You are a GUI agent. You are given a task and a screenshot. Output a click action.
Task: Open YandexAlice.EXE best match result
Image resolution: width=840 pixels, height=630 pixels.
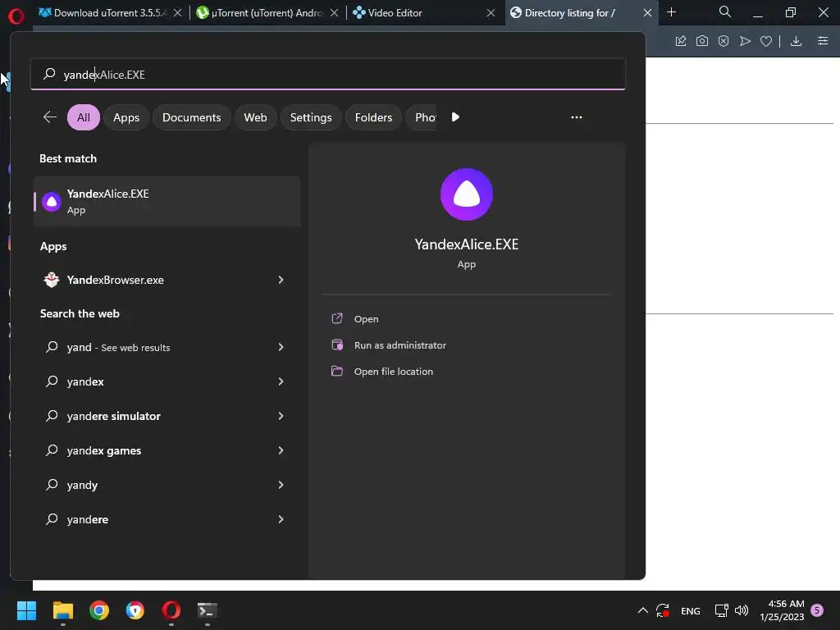tap(167, 202)
